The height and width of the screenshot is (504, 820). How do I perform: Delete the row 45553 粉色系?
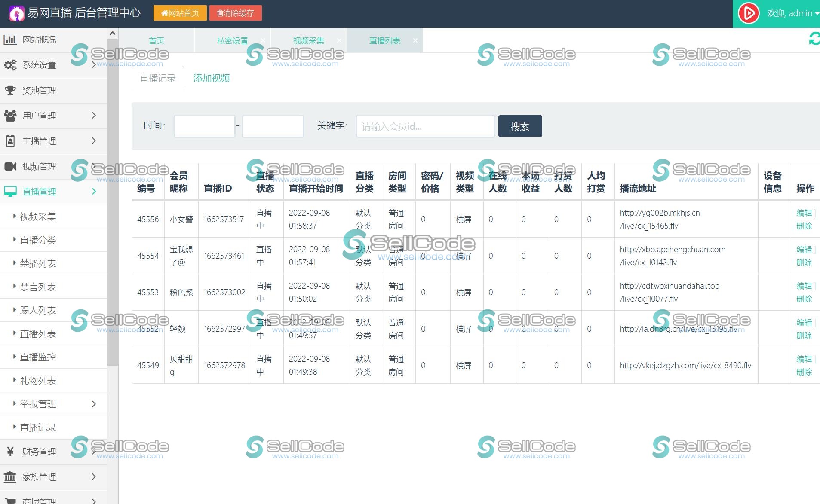(x=804, y=299)
